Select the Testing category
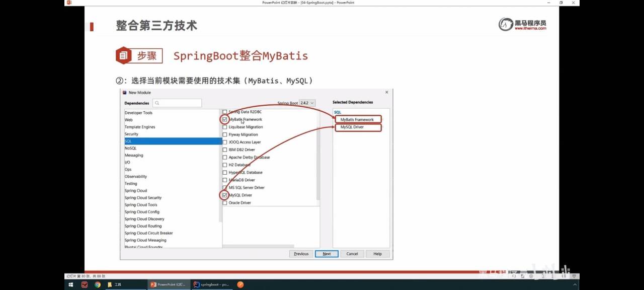Image resolution: width=644 pixels, height=290 pixels. coord(131,183)
